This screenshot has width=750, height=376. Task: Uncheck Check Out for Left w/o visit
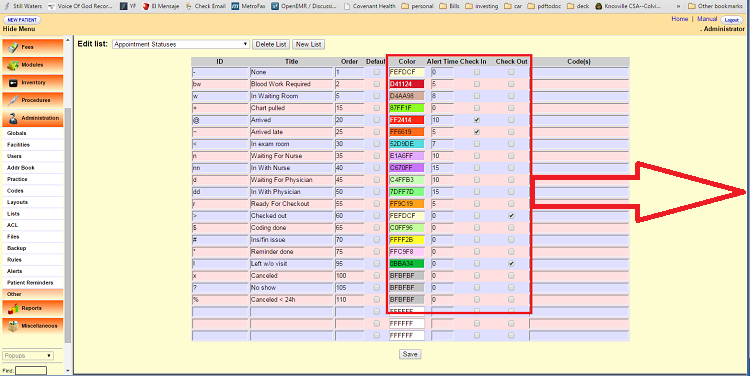[x=511, y=264]
